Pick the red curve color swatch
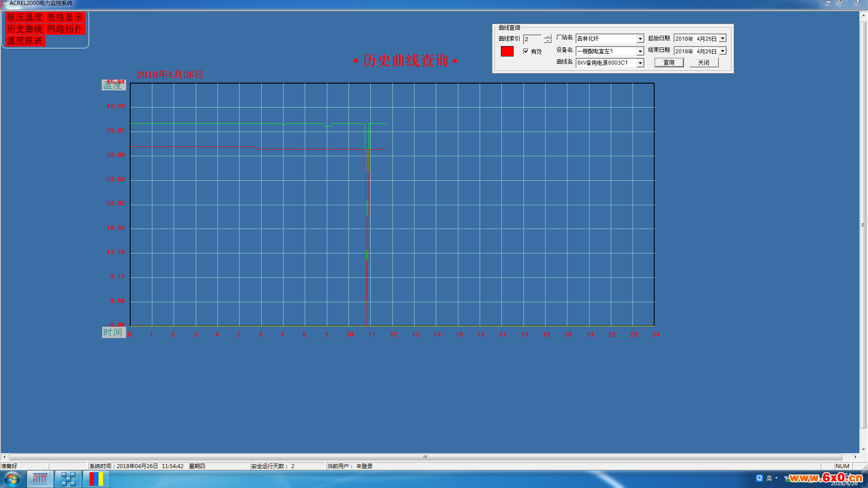868x488 pixels. 507,51
